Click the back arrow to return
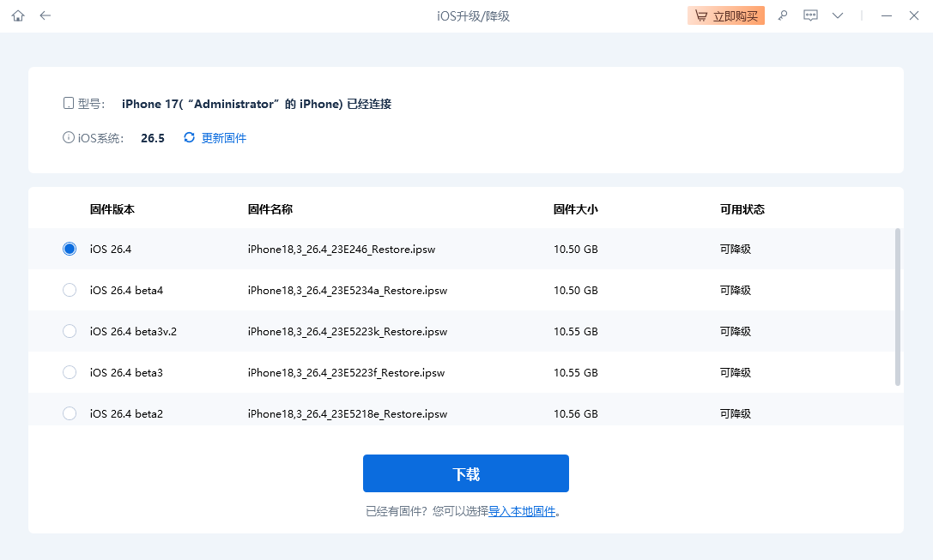This screenshot has width=933, height=560. [45, 15]
